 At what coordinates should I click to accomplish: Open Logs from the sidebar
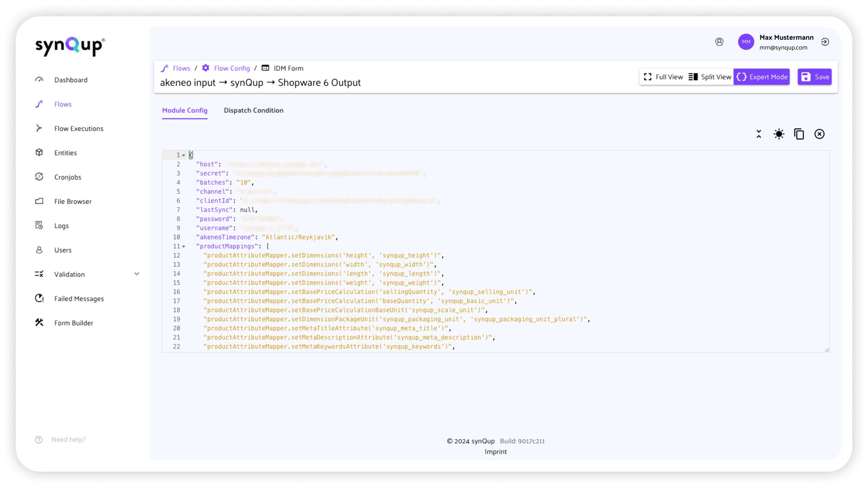coord(61,226)
